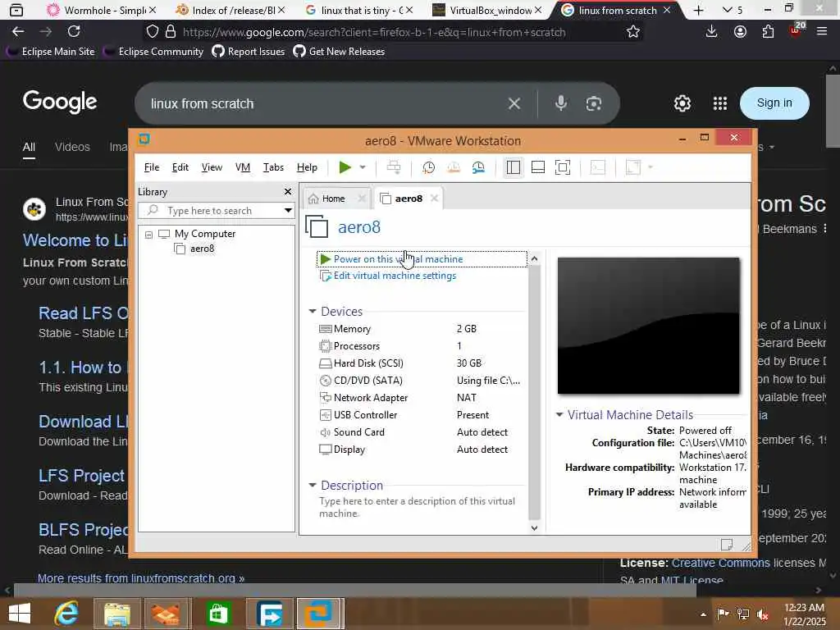Click the VMware status bar message icon
Viewport: 840px width, 630px height.
[727, 545]
